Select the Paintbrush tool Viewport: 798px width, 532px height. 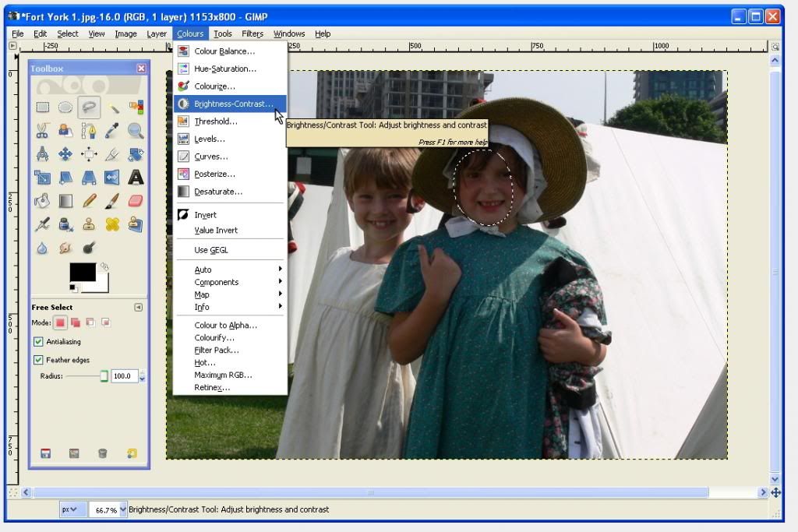point(112,201)
